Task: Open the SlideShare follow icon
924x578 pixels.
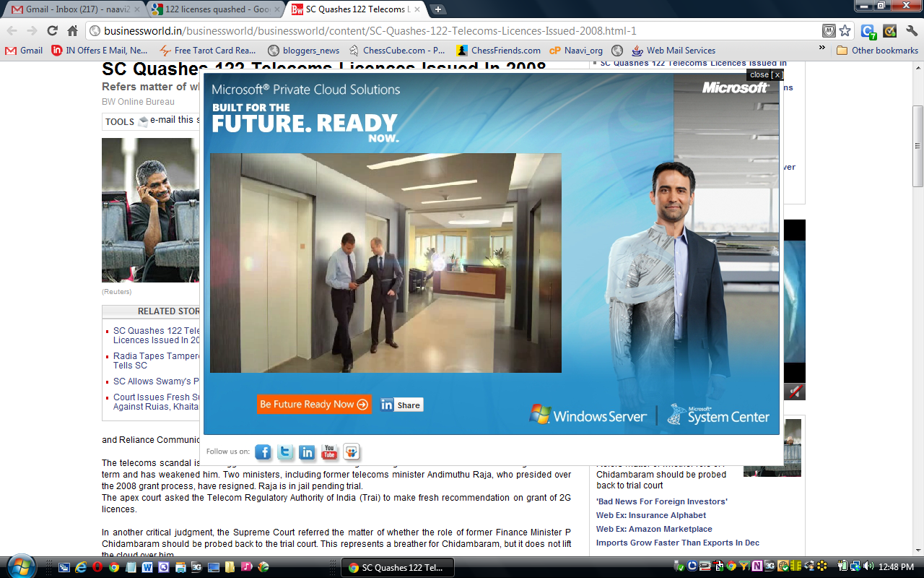Action: click(352, 452)
